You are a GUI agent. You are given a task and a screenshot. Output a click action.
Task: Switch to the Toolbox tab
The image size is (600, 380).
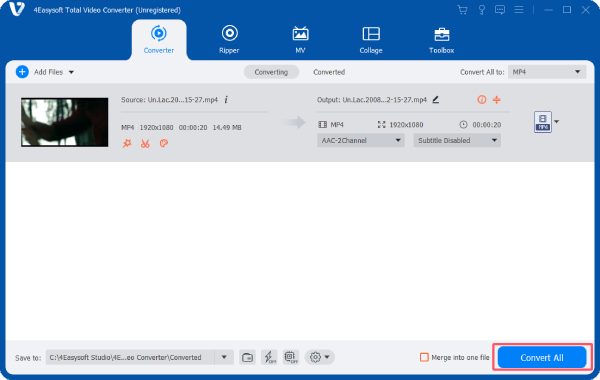pyautogui.click(x=441, y=39)
